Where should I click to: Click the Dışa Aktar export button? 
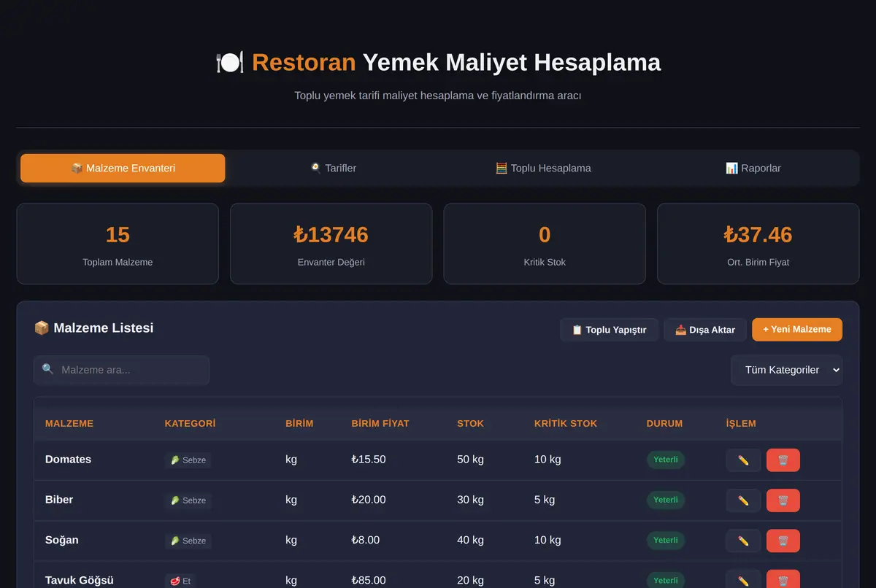point(704,330)
